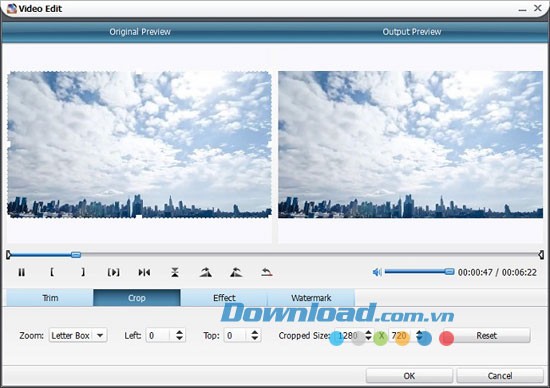
Task: Click the playback position slider thumb
Action: click(x=76, y=255)
